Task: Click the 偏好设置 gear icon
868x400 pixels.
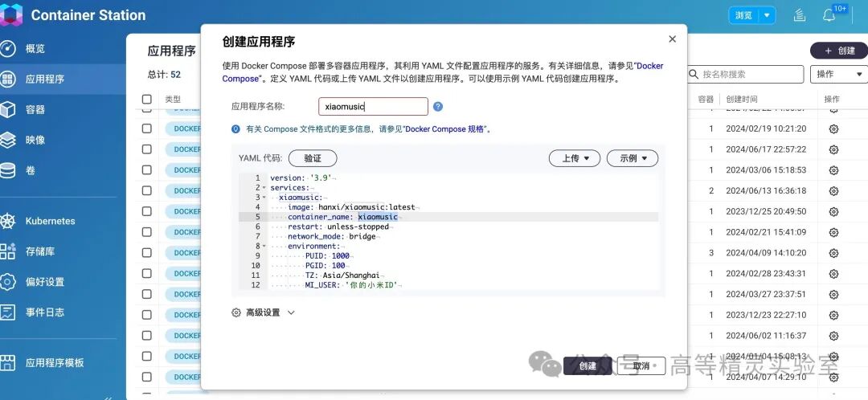Action: click(8, 282)
